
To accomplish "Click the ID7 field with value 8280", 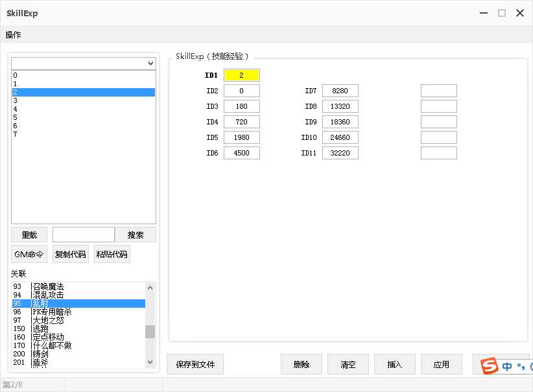I will click(340, 91).
